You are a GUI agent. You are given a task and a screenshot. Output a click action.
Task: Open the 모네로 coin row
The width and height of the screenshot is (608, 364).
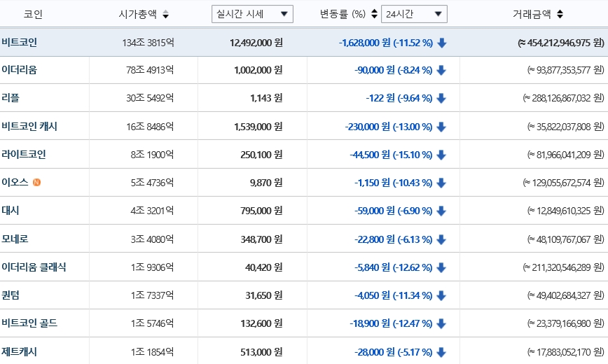click(x=304, y=239)
